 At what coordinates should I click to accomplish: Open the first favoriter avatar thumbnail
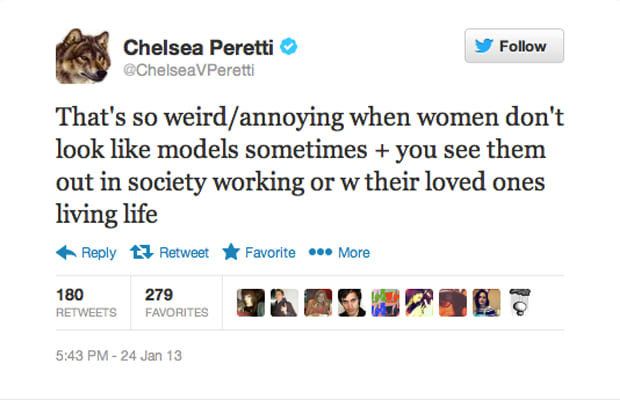[x=251, y=303]
